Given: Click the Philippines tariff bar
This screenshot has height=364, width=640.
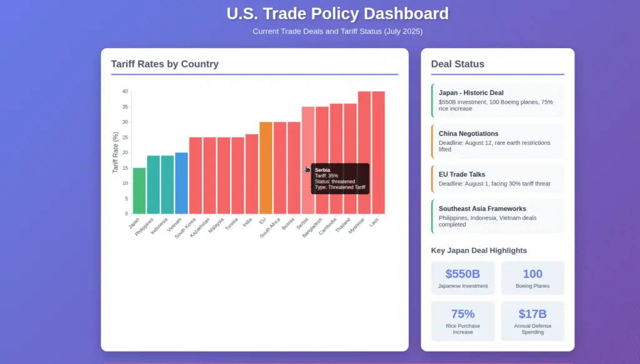Looking at the screenshot, I should tap(153, 185).
